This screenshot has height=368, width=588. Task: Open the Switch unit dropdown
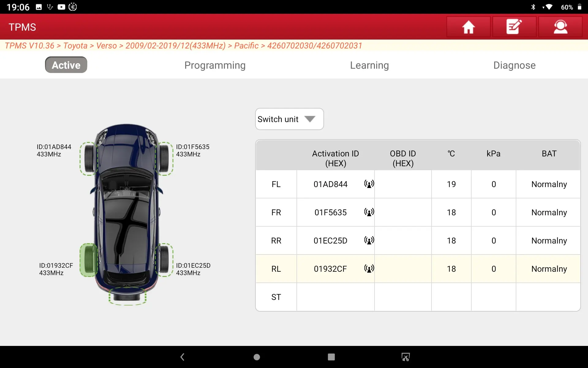click(289, 119)
